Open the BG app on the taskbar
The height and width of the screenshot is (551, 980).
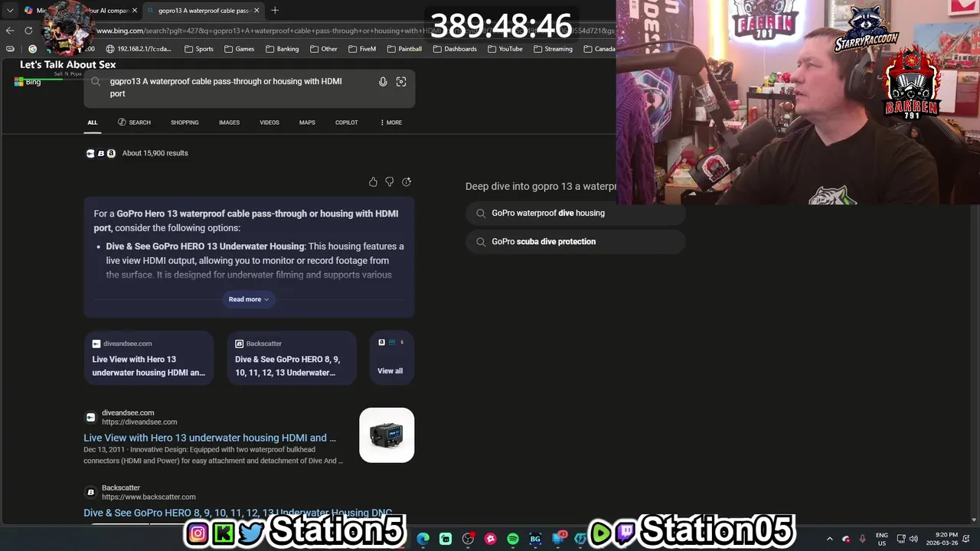coord(535,539)
